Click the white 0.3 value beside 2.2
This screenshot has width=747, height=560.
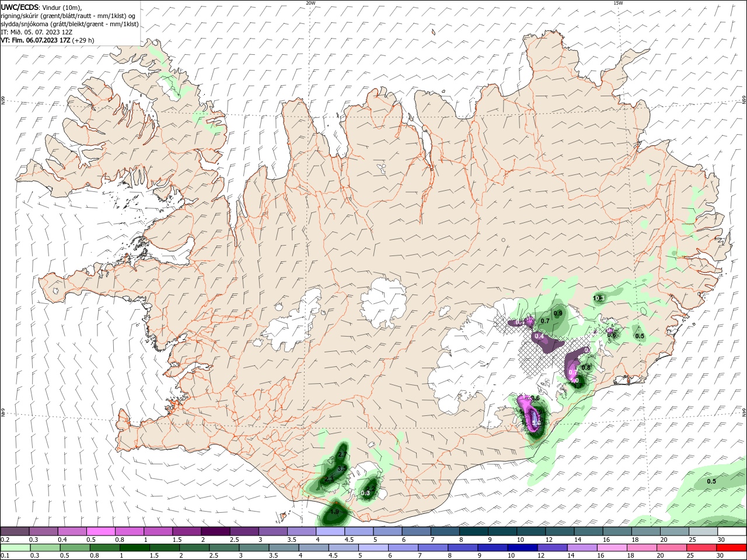(x=365, y=494)
